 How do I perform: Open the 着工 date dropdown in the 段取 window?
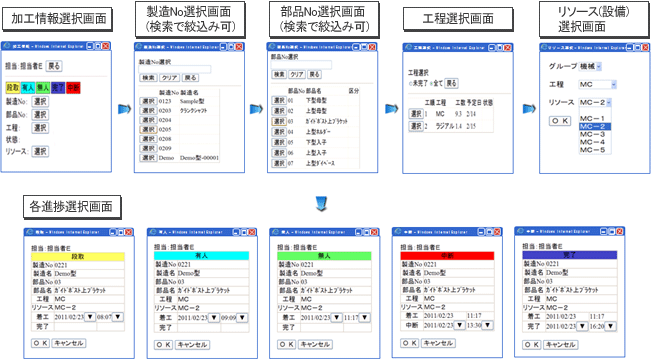coord(90,317)
